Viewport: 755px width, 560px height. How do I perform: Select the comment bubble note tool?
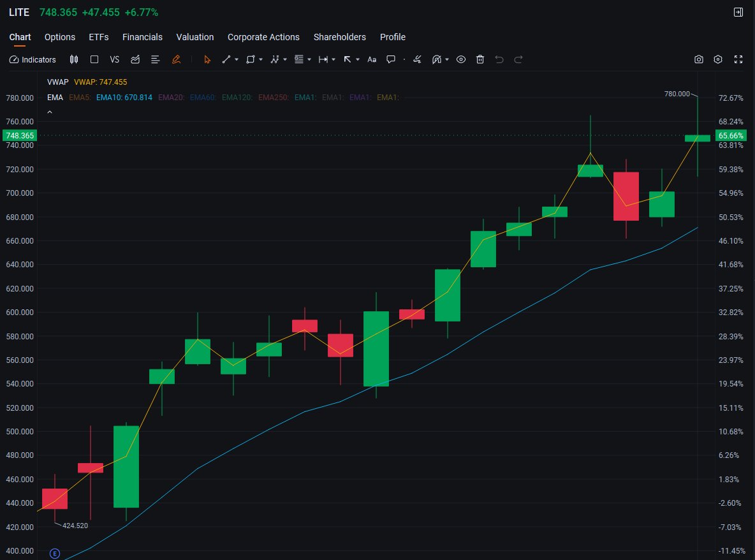coord(391,60)
